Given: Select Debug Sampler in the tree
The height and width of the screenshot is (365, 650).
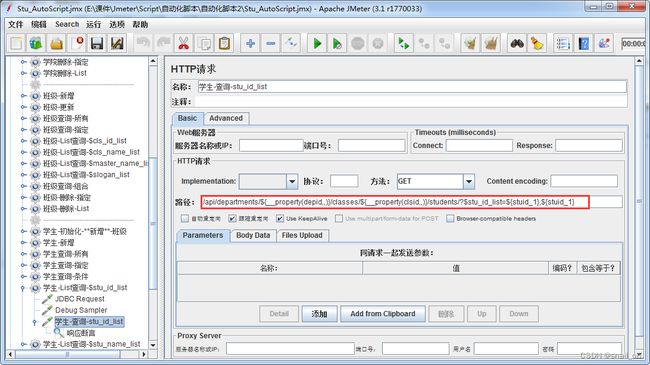Looking at the screenshot, I should click(81, 310).
